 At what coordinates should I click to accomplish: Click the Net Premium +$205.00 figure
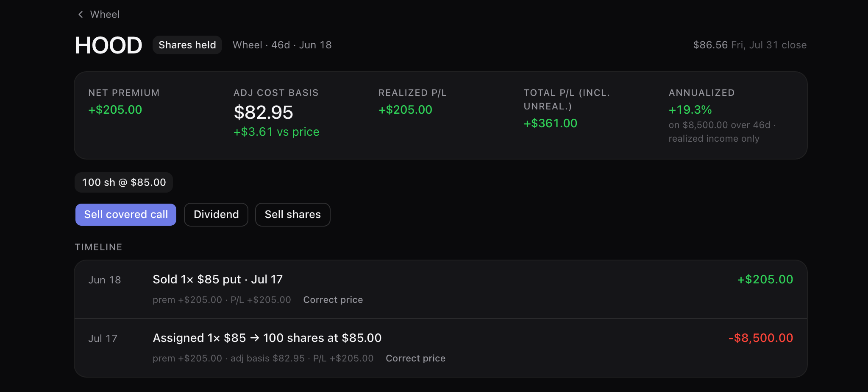pos(115,110)
